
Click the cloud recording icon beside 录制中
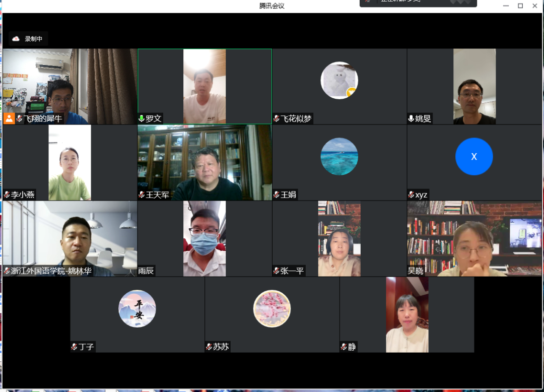16,39
